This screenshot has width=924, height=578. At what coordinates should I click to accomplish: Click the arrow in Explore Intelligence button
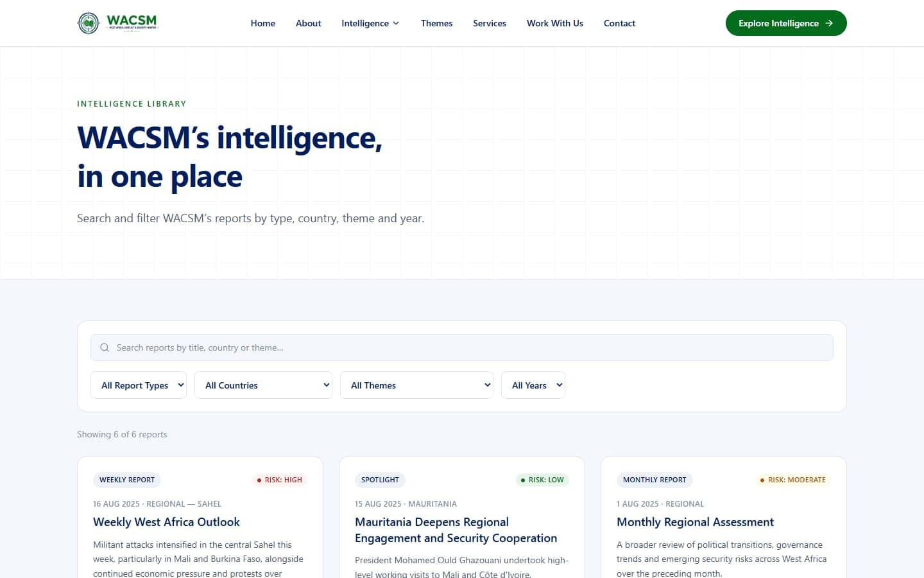[829, 23]
